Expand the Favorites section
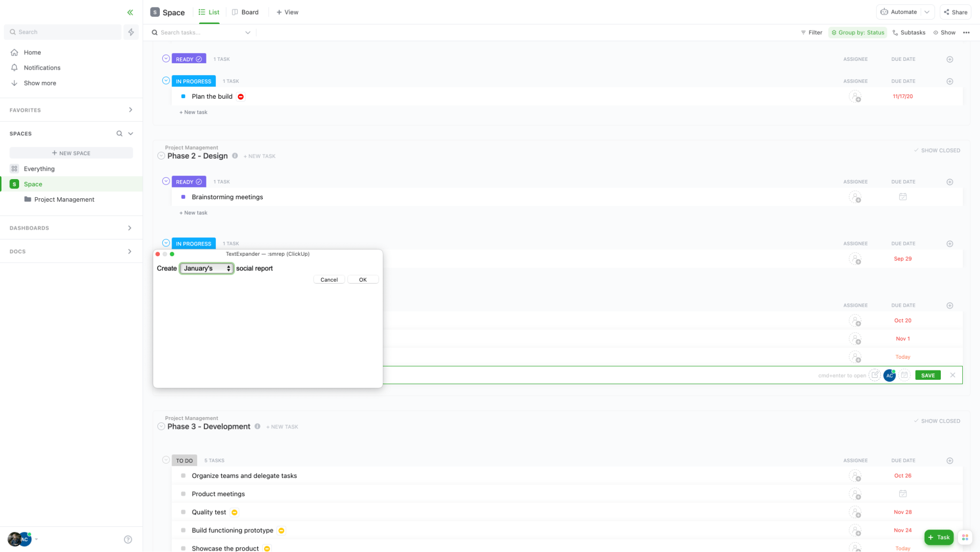 point(130,110)
